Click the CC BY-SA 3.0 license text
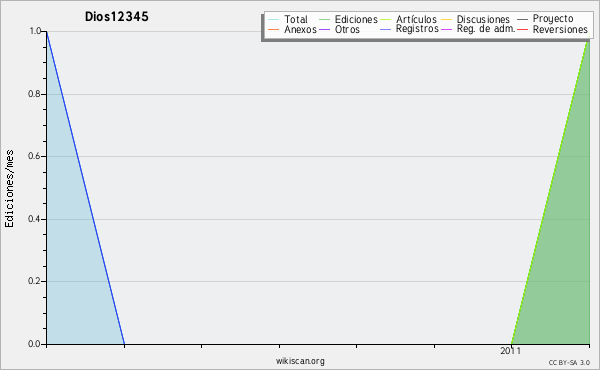The image size is (600, 370). tap(569, 363)
